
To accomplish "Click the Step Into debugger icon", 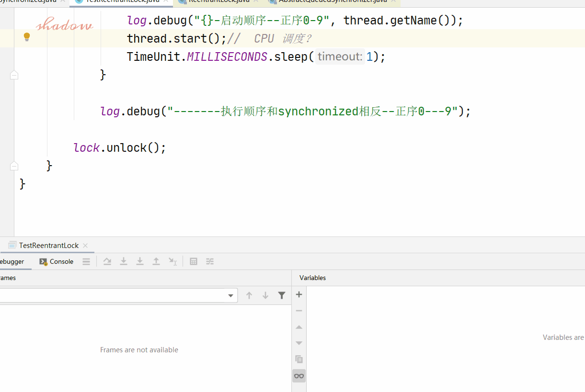I will [124, 261].
